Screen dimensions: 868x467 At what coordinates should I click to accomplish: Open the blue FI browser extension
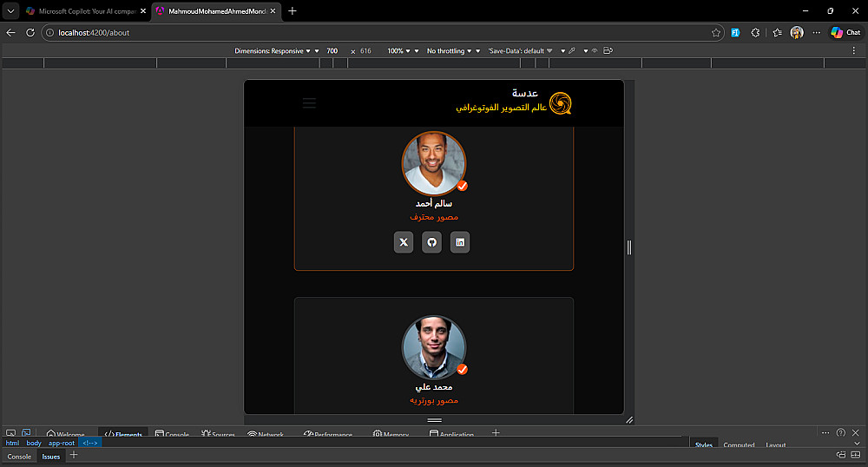pyautogui.click(x=735, y=33)
